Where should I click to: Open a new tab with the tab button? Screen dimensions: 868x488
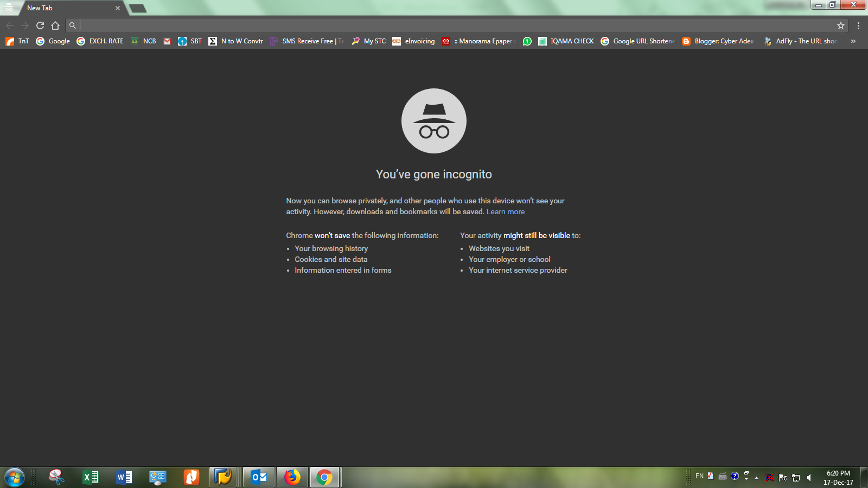(138, 8)
